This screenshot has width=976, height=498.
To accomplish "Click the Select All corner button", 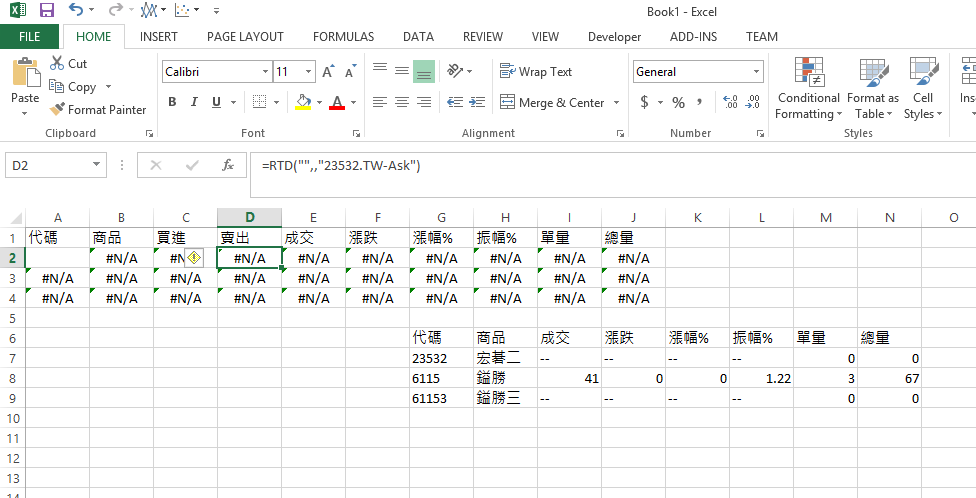I will point(12,217).
